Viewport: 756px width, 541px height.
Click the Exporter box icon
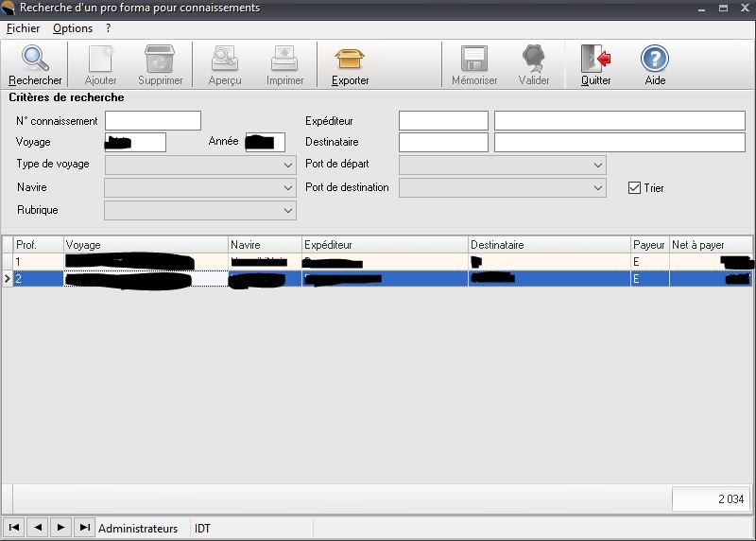coord(350,60)
